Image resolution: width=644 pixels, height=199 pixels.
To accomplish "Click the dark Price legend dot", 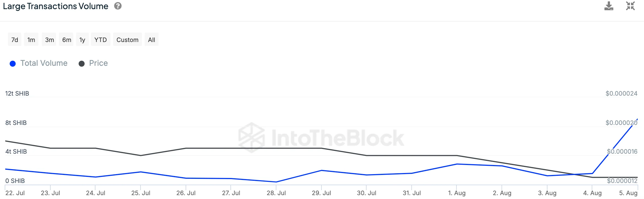I will point(82,64).
